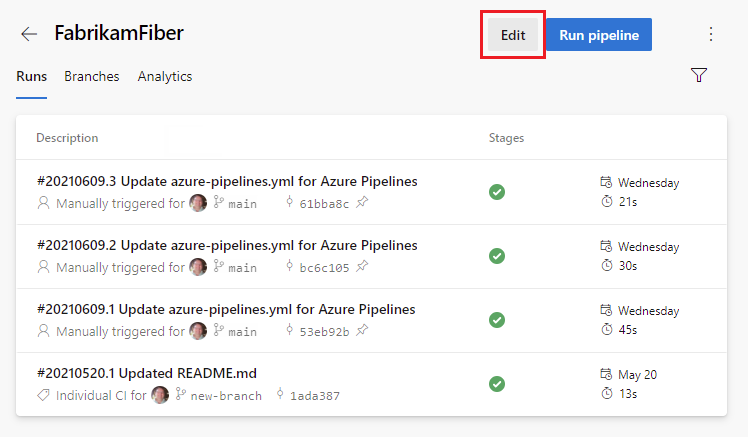Click pin icon next to commit bc6c105
Screen dimensions: 748x437
[x=362, y=267]
